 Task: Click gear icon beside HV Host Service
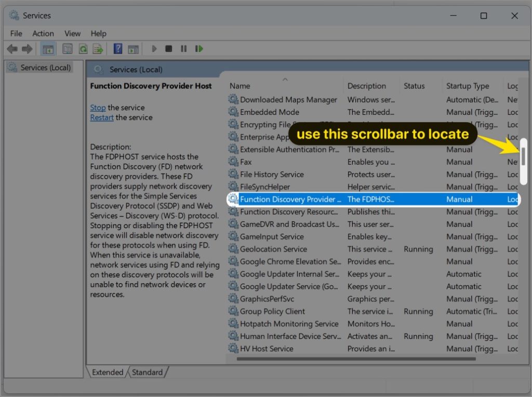[233, 348]
